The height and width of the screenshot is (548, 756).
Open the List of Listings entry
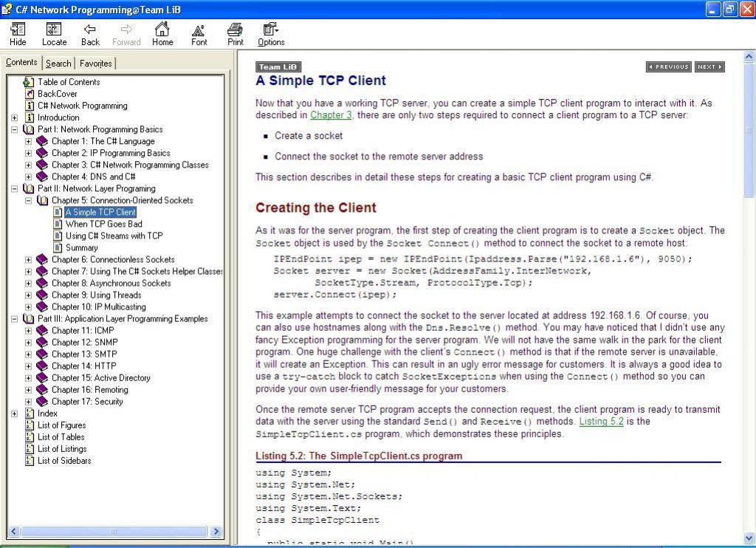[x=62, y=448]
